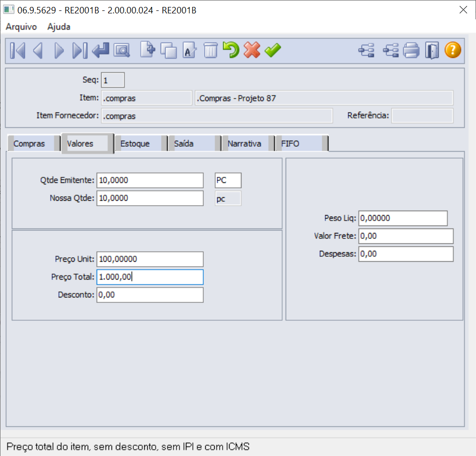Click the Preço Unit field
This screenshot has width=476, height=456.
150,259
